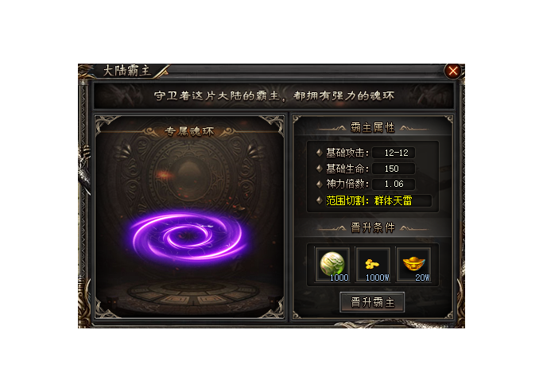Click the diamond bullet beside 范围切割
The width and height of the screenshot is (543, 392).
click(x=320, y=200)
